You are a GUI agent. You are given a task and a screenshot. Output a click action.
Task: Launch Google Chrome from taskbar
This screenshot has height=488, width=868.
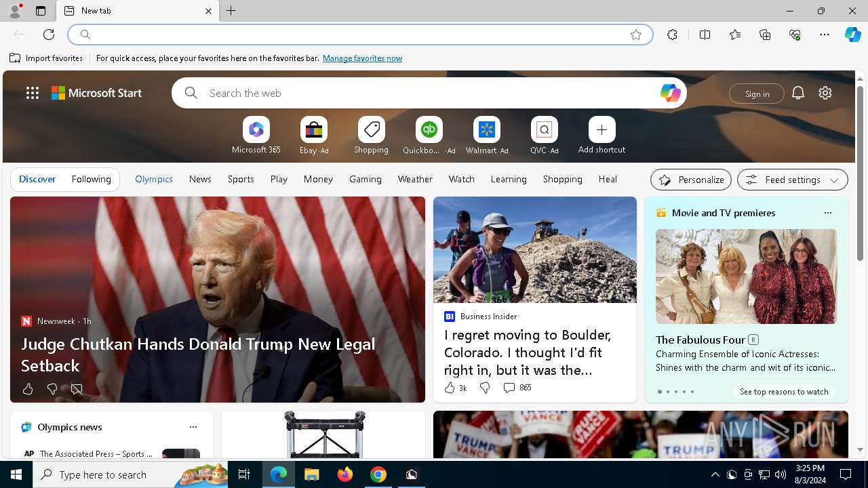(x=378, y=474)
